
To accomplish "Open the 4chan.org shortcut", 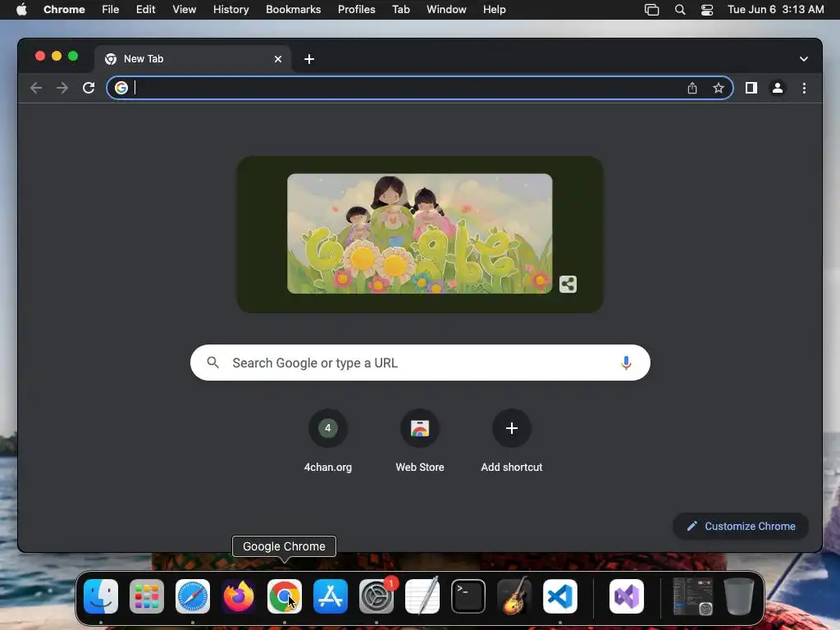I will click(328, 441).
